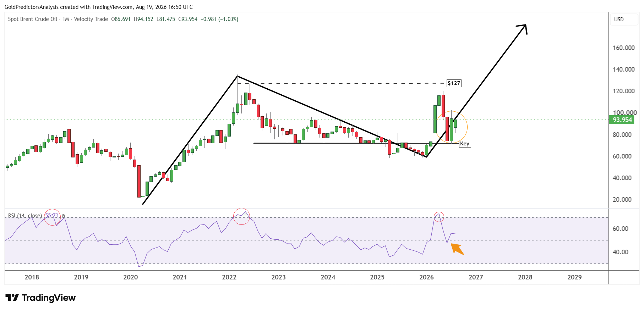Click the 80.000 price axis label
This screenshot has height=311, width=644.
click(622, 135)
